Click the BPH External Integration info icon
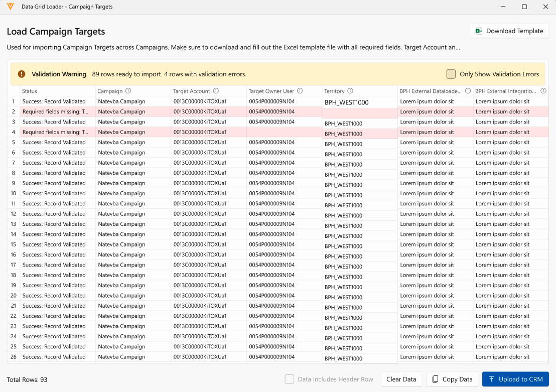 [543, 91]
